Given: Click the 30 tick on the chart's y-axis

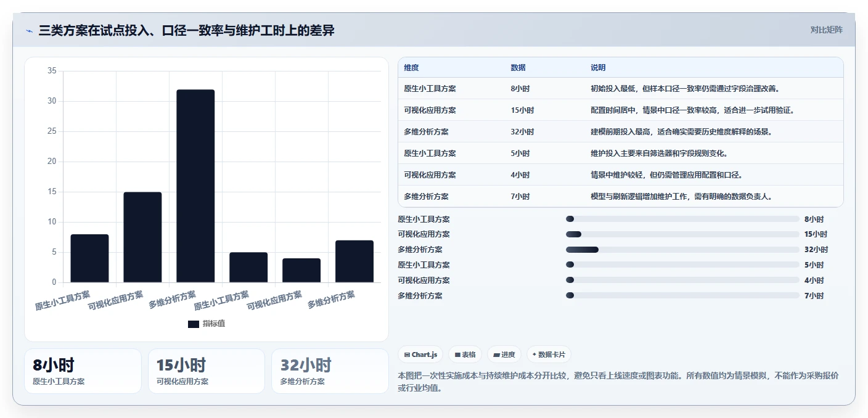Looking at the screenshot, I should (52, 102).
